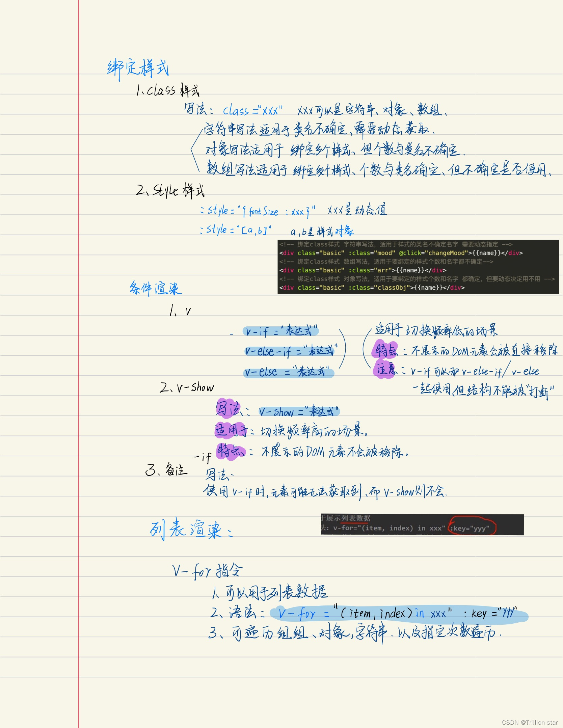This screenshot has height=728, width=563.
Task: Select the note "a,b是样式对象"
Action: 322,231
